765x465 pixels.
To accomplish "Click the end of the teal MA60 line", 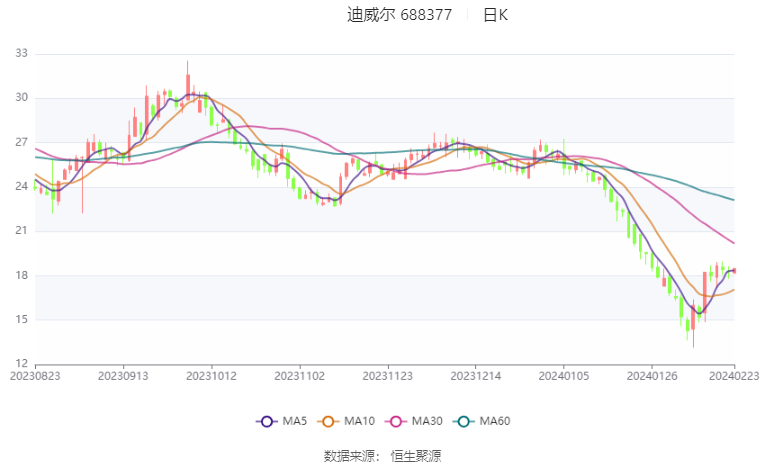I will (733, 200).
